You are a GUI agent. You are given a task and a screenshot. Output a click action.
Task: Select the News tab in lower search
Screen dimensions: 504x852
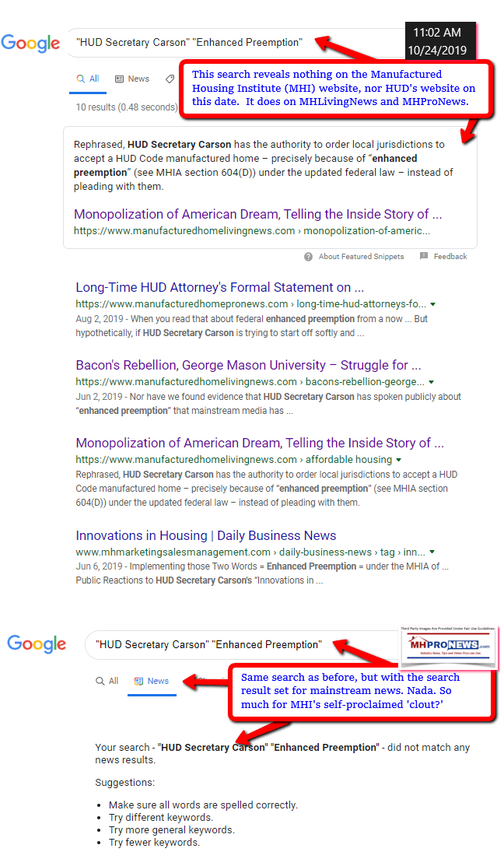(152, 682)
